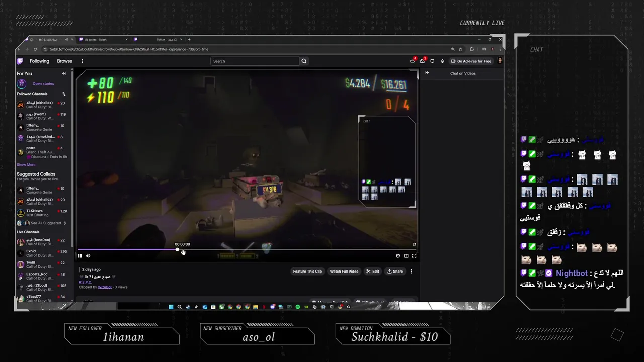Image resolution: width=644 pixels, height=362 pixels.
Task: Click Go Ad-Free for Free button
Action: (x=471, y=61)
